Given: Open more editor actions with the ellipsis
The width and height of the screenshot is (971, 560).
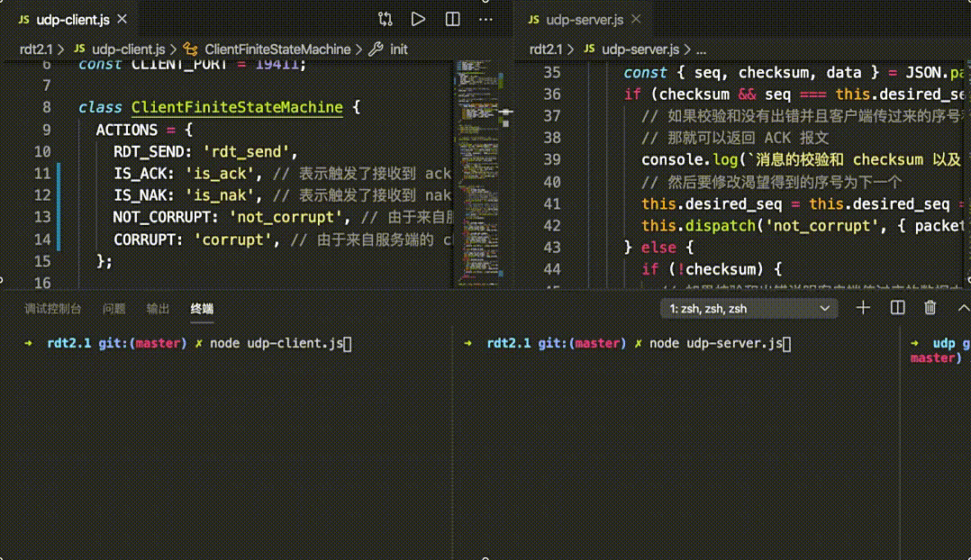Looking at the screenshot, I should 485,18.
